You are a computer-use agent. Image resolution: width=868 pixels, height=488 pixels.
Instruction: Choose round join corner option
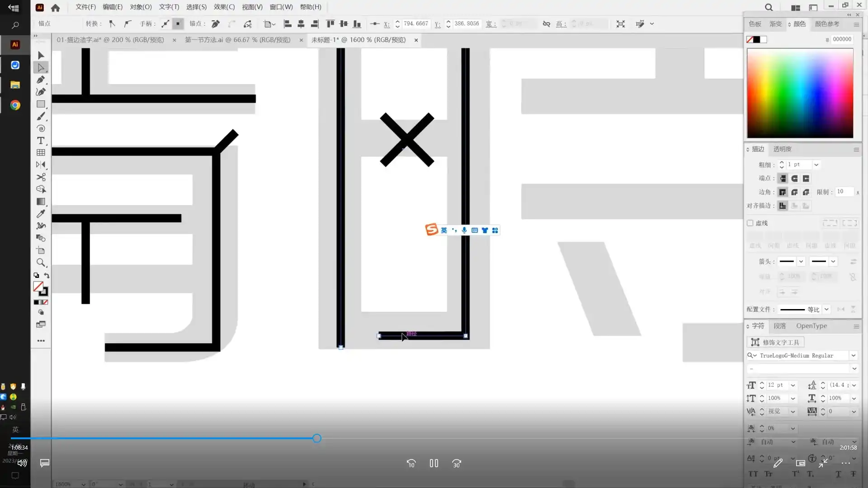794,192
